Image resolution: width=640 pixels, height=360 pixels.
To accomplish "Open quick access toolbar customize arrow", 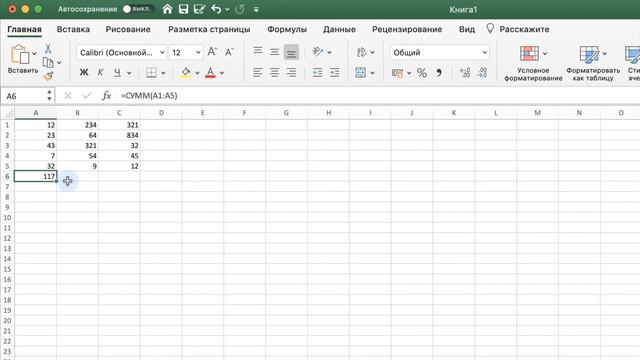I will pos(256,9).
